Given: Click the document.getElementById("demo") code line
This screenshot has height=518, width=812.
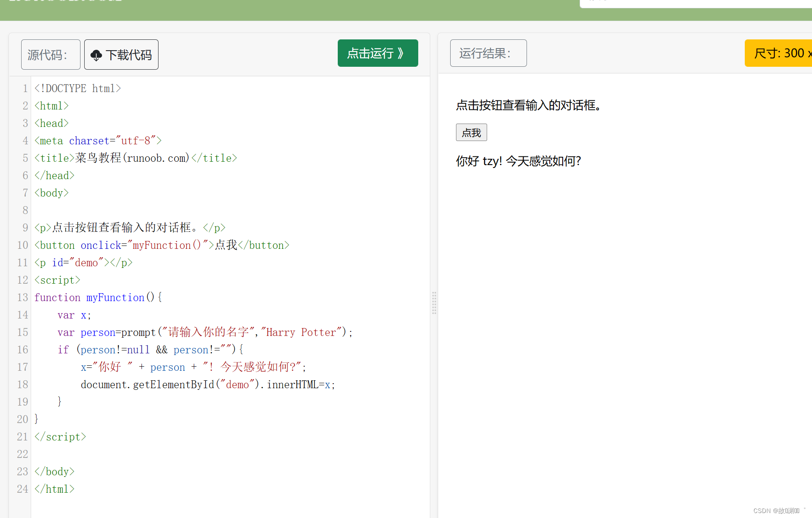Looking at the screenshot, I should pyautogui.click(x=208, y=384).
